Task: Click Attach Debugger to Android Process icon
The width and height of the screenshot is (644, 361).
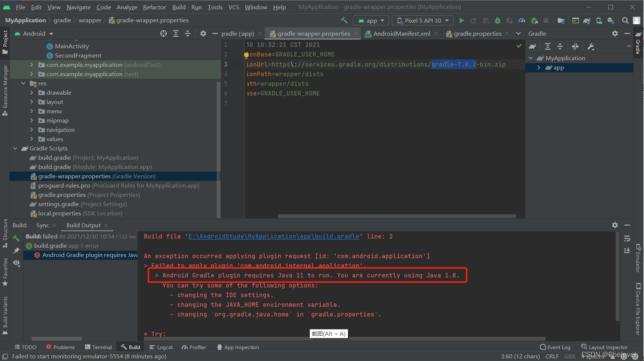Action: click(534, 20)
